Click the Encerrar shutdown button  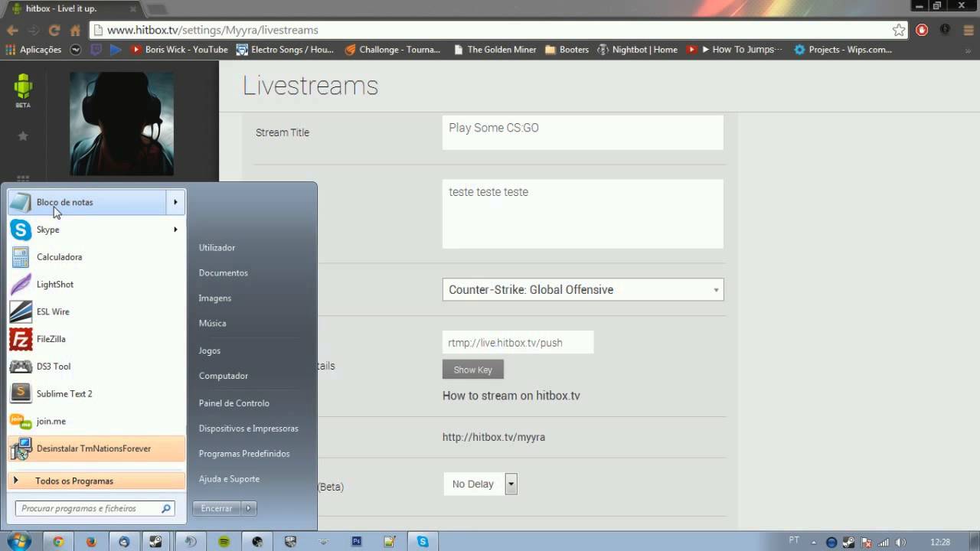(x=217, y=508)
